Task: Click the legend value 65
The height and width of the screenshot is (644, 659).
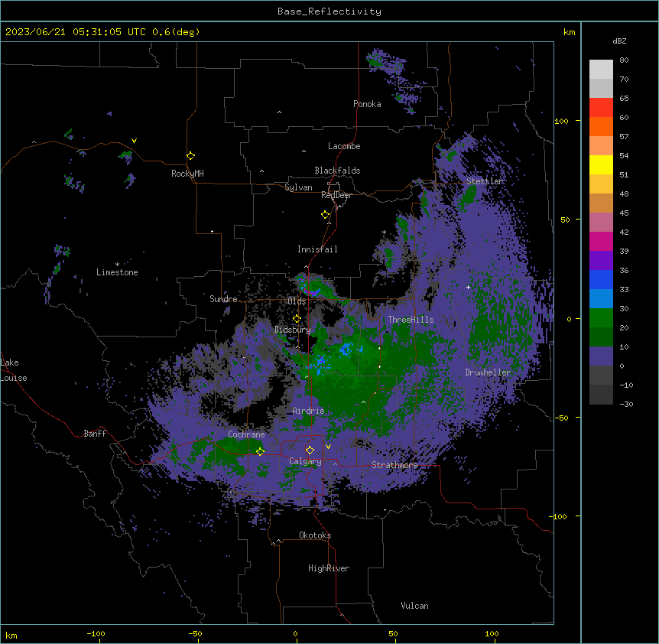Action: tap(624, 98)
